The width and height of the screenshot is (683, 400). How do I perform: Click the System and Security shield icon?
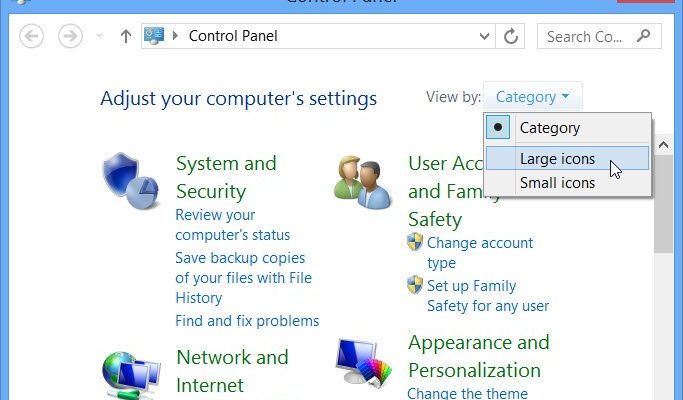(131, 181)
